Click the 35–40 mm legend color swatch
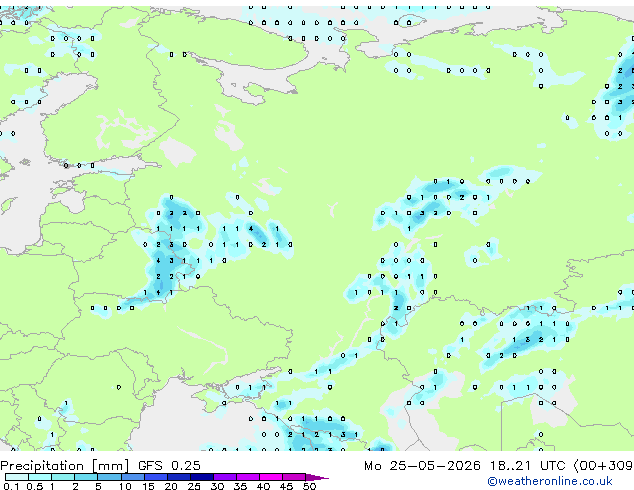Screen dimensions: 634x490 pos(247,477)
